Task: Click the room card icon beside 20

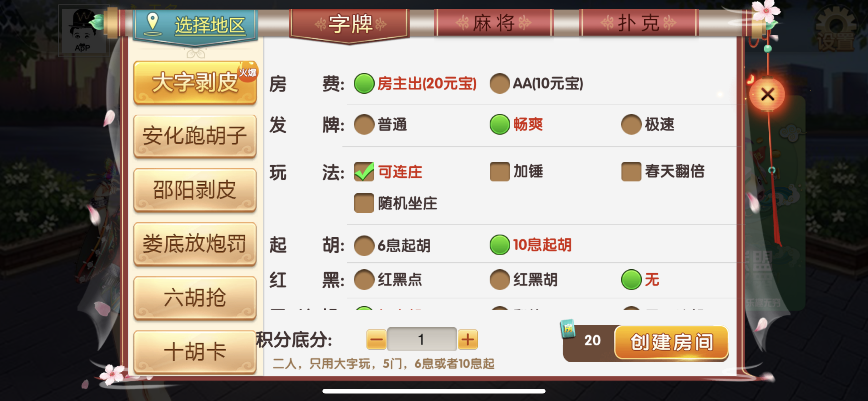Action: (x=568, y=328)
